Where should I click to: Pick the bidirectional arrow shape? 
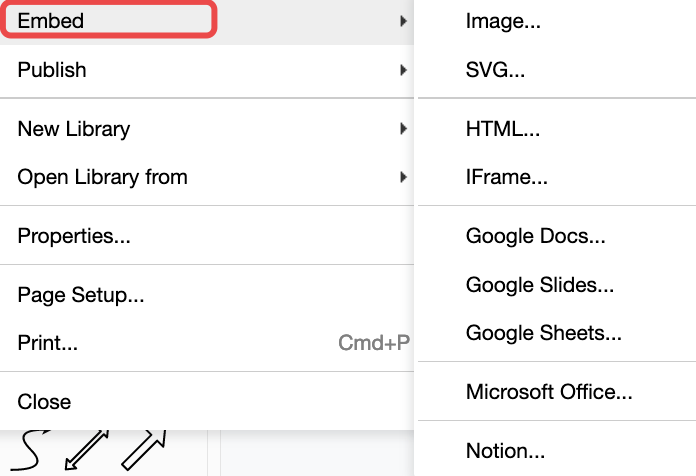pos(86,451)
